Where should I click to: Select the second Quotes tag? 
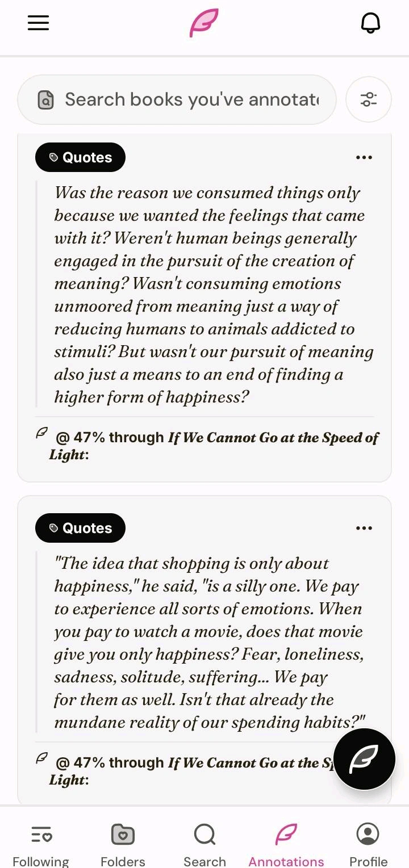[80, 528]
